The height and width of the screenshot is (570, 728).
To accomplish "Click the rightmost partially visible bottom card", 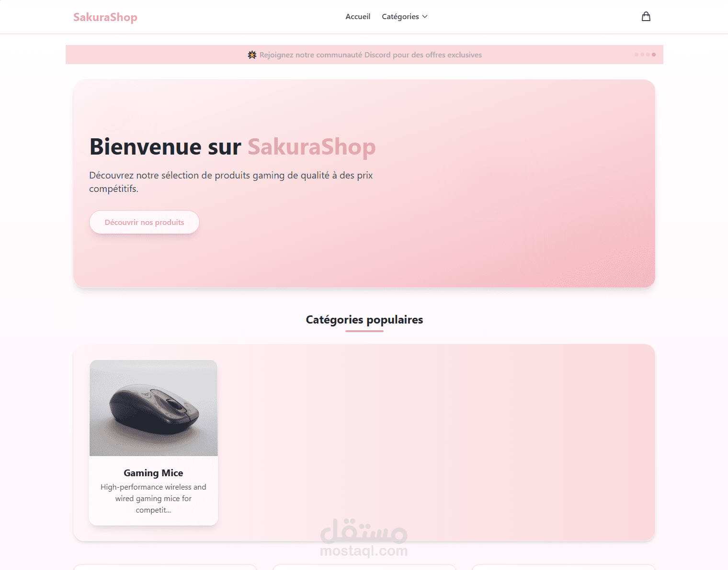I will [x=564, y=567].
